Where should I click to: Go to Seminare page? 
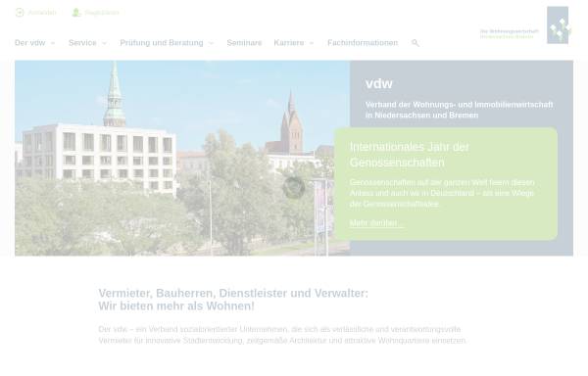point(244,43)
